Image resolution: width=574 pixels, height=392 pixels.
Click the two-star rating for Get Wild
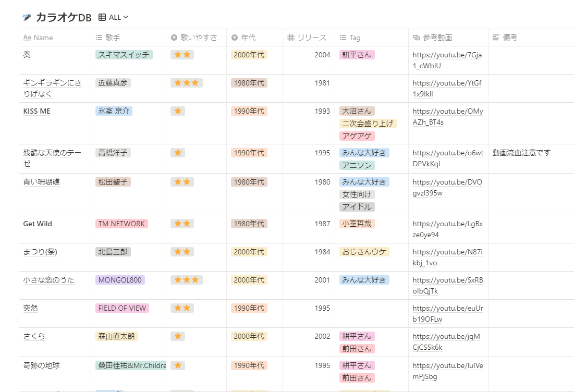point(182,224)
